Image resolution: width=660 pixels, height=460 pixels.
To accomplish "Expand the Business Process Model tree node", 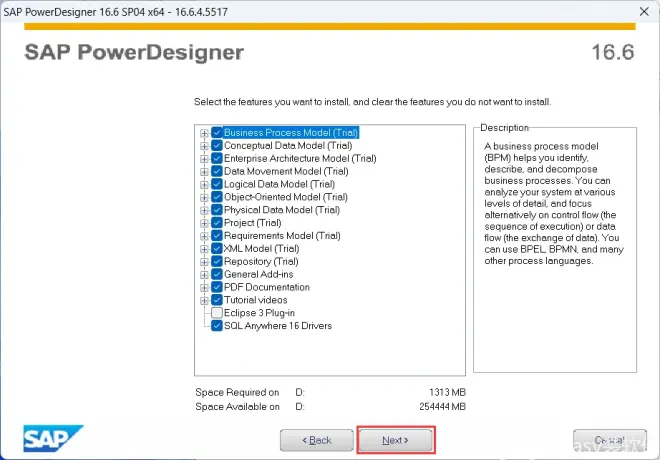I will pos(204,133).
